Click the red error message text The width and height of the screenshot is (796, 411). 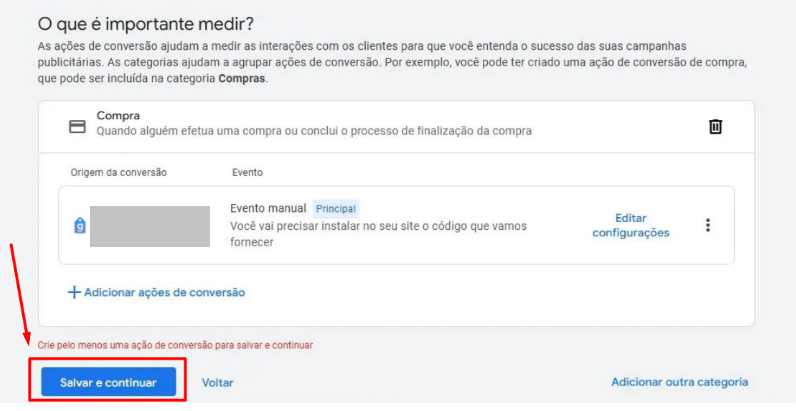(175, 345)
